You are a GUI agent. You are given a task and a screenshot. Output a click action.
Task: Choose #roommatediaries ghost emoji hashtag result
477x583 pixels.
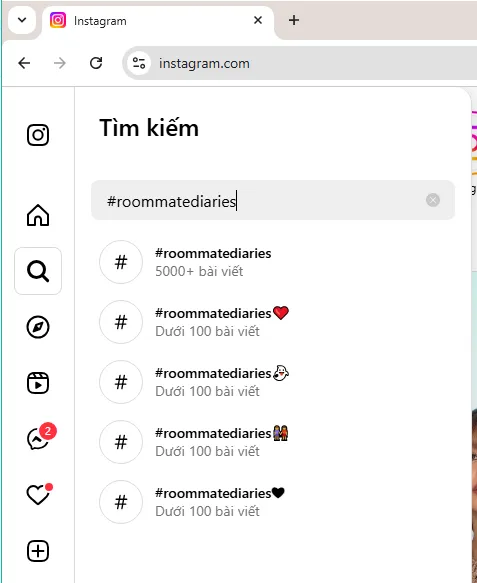[273, 382]
